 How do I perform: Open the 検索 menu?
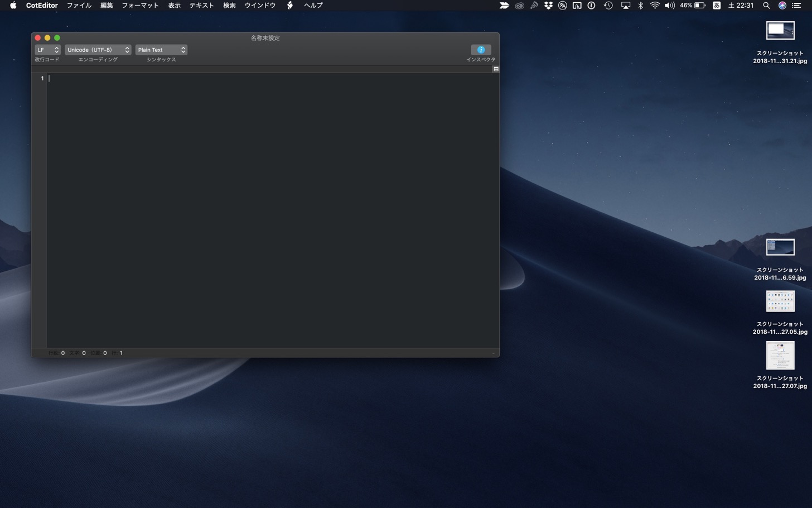pos(229,5)
